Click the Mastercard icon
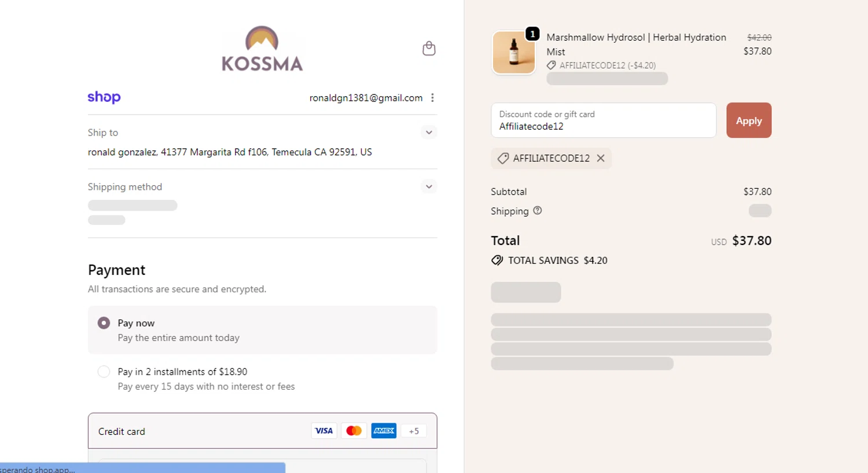This screenshot has height=473, width=868. click(x=354, y=431)
